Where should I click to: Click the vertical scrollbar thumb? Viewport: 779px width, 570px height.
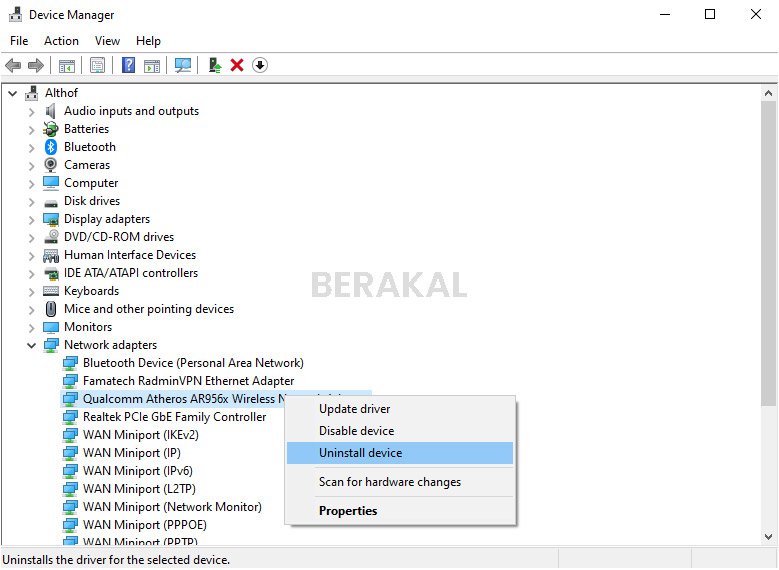pyautogui.click(x=768, y=253)
